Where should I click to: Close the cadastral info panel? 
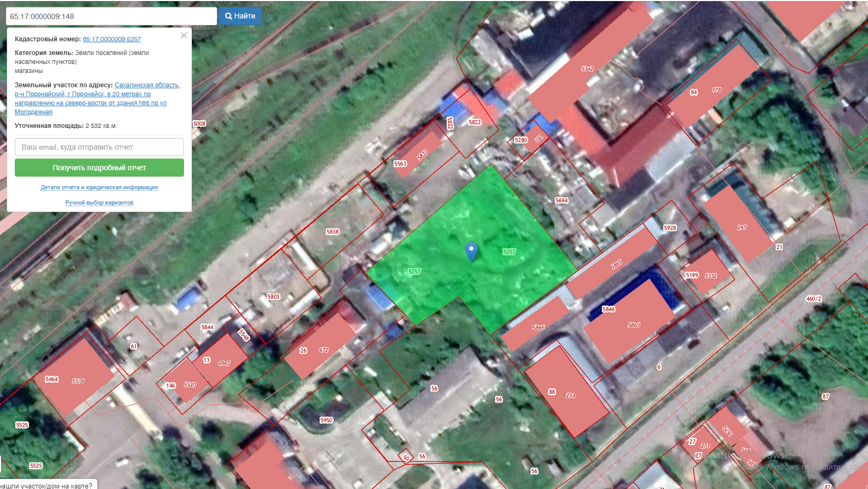pyautogui.click(x=184, y=35)
